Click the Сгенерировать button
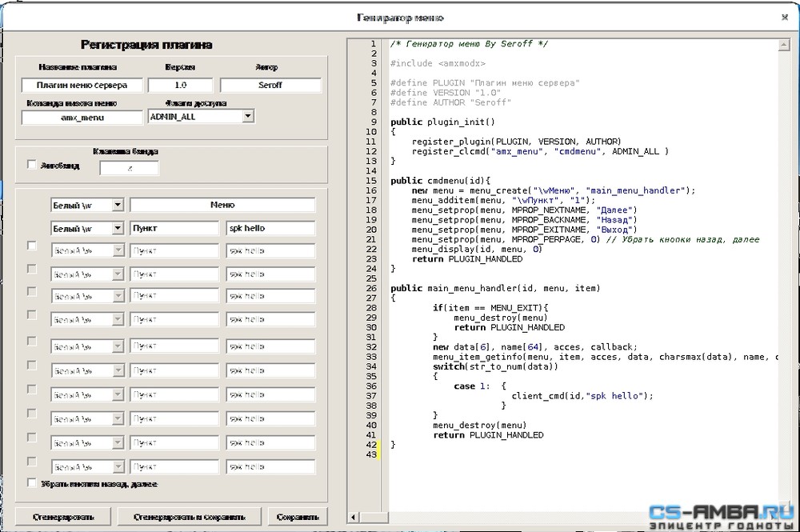The width and height of the screenshot is (800, 532). click(x=63, y=517)
